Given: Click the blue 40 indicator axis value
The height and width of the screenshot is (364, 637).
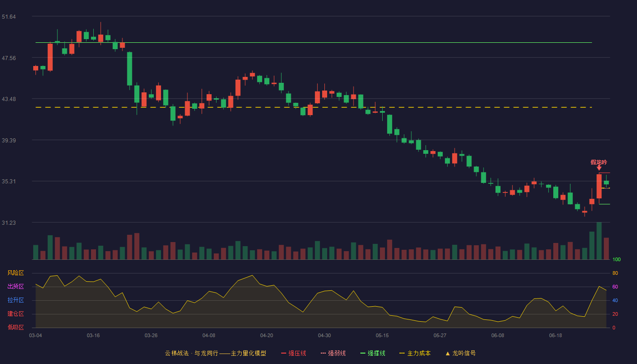Looking at the screenshot, I should click(615, 301).
